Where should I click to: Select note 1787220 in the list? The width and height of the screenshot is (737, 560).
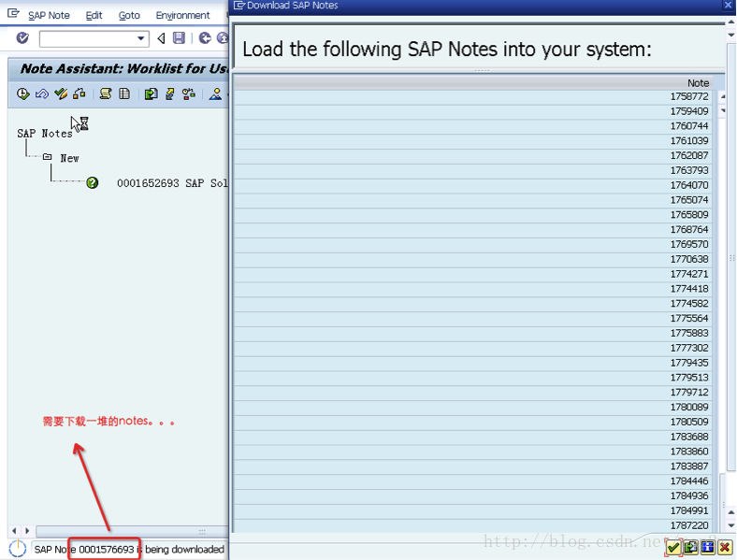click(473, 525)
